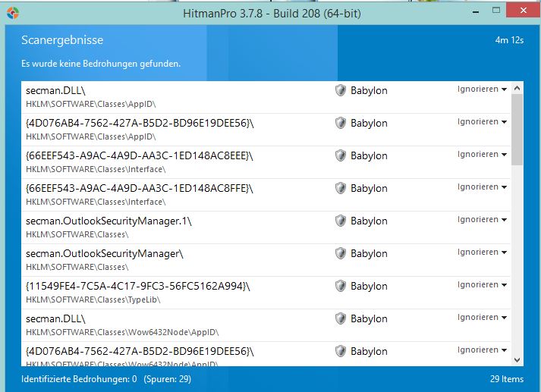Image resolution: width=541 pixels, height=392 pixels.
Task: Click the shield icon in the secman.DLL Classes\AppID row
Action: click(341, 90)
